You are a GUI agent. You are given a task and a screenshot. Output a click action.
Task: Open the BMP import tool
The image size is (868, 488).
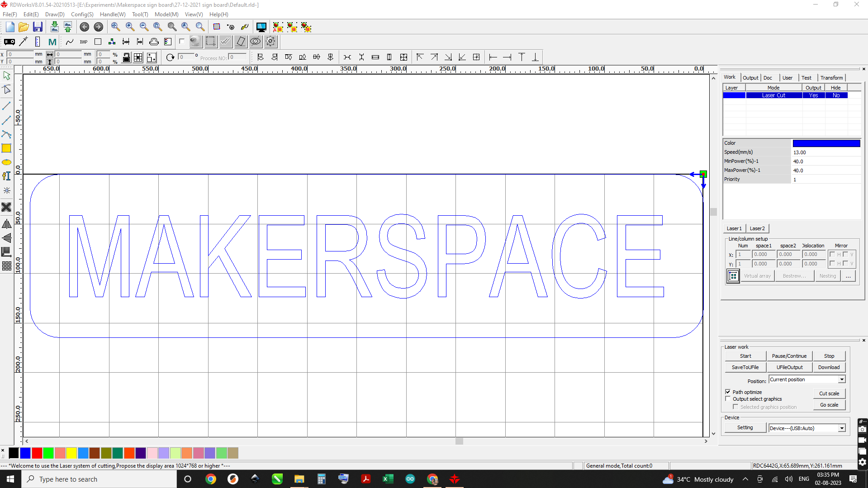(x=83, y=42)
